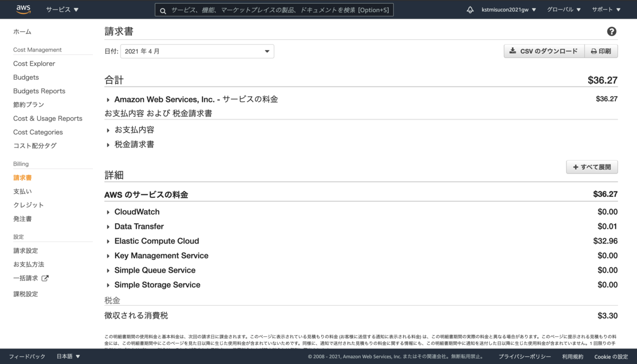This screenshot has width=637, height=364.
Task: Open お支払方法 in sidebar
Action: (x=29, y=264)
